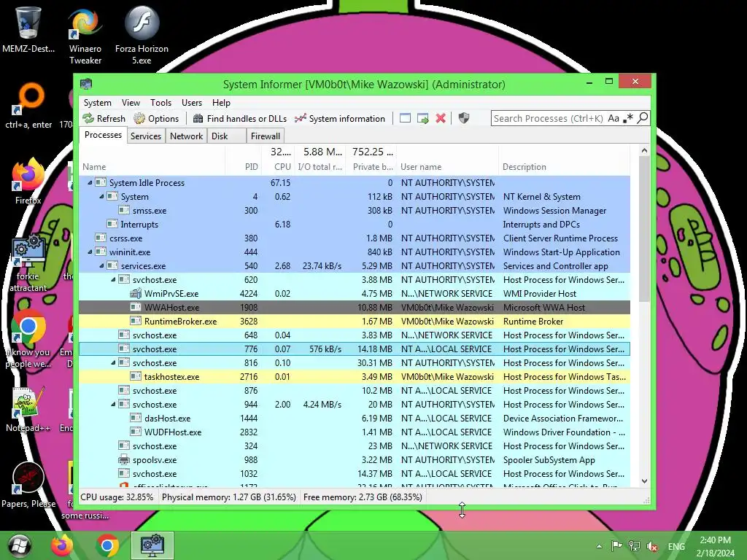Sort by the PID column header
This screenshot has height=560, width=747.
click(243, 167)
